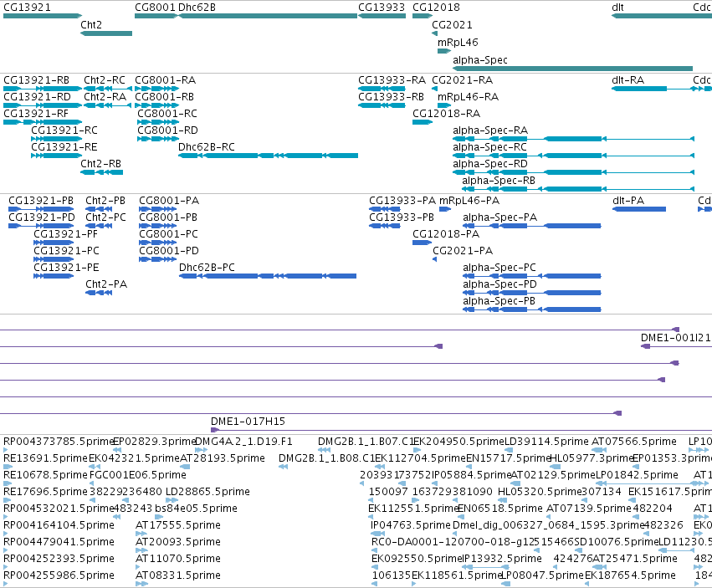The width and height of the screenshot is (712, 588).
Task: Click the EP02829.3prime EST label
Action: click(155, 442)
